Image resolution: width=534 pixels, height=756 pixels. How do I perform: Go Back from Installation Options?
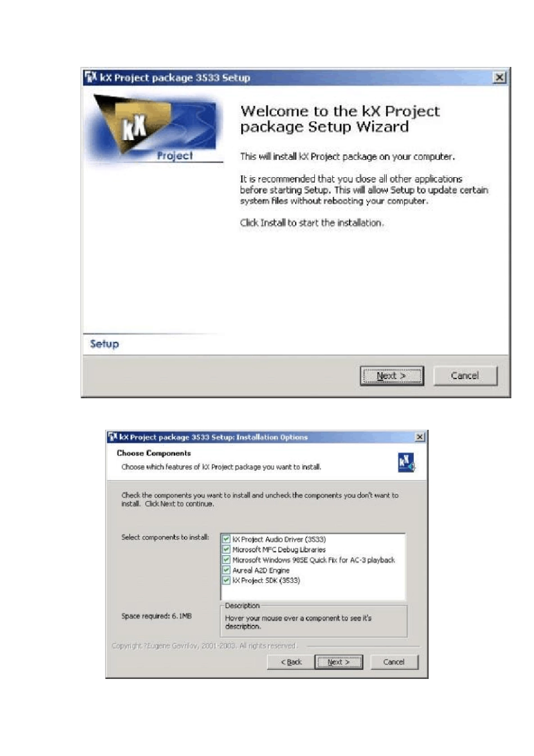(x=291, y=662)
